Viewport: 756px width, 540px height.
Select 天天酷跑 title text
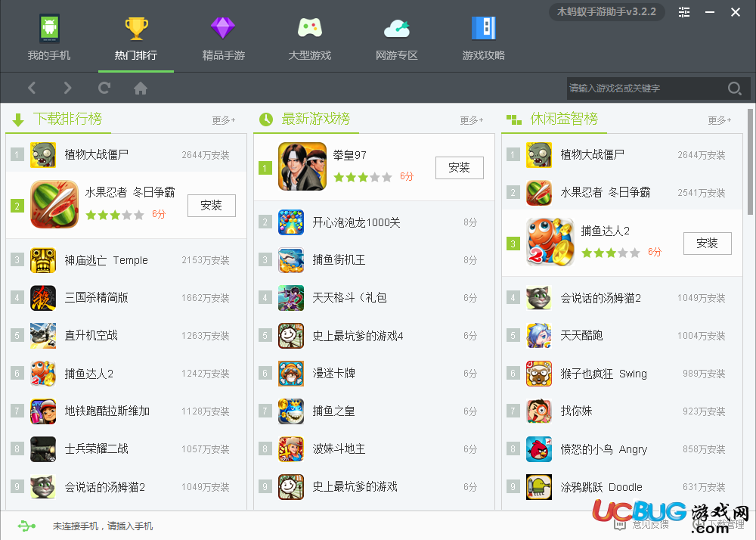point(581,336)
